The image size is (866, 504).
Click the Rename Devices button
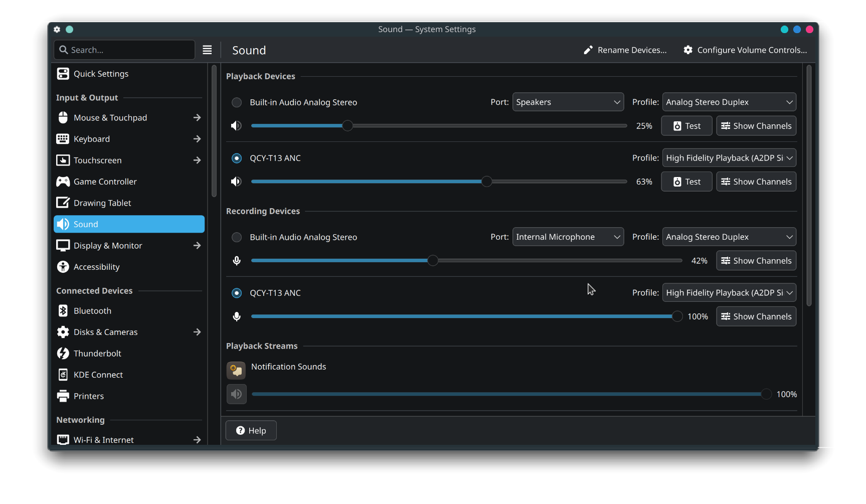[x=625, y=50]
